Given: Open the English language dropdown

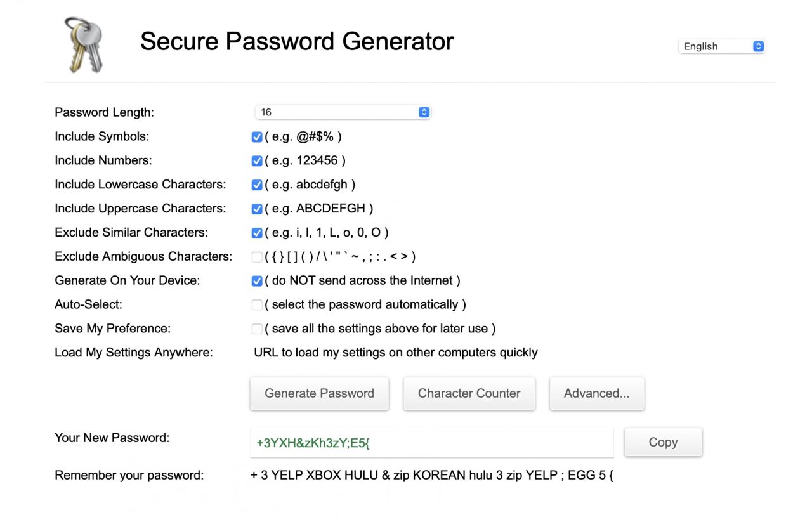Looking at the screenshot, I should (722, 46).
